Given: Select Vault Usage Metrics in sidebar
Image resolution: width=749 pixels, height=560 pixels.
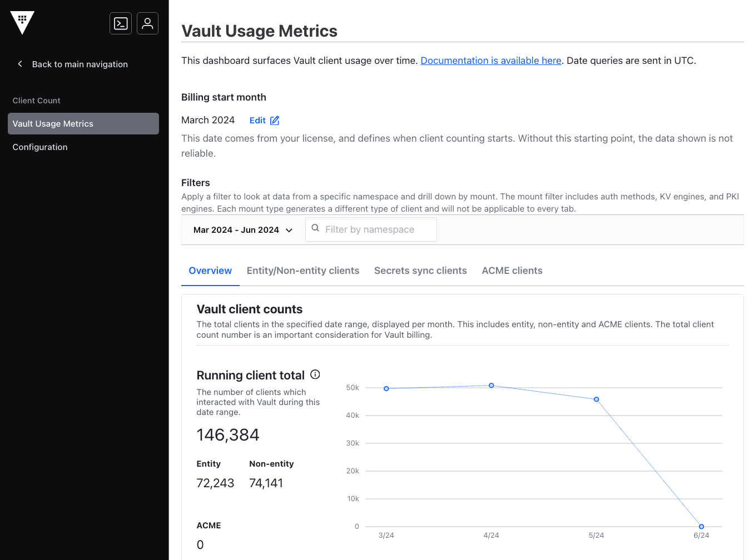Looking at the screenshot, I should click(83, 124).
